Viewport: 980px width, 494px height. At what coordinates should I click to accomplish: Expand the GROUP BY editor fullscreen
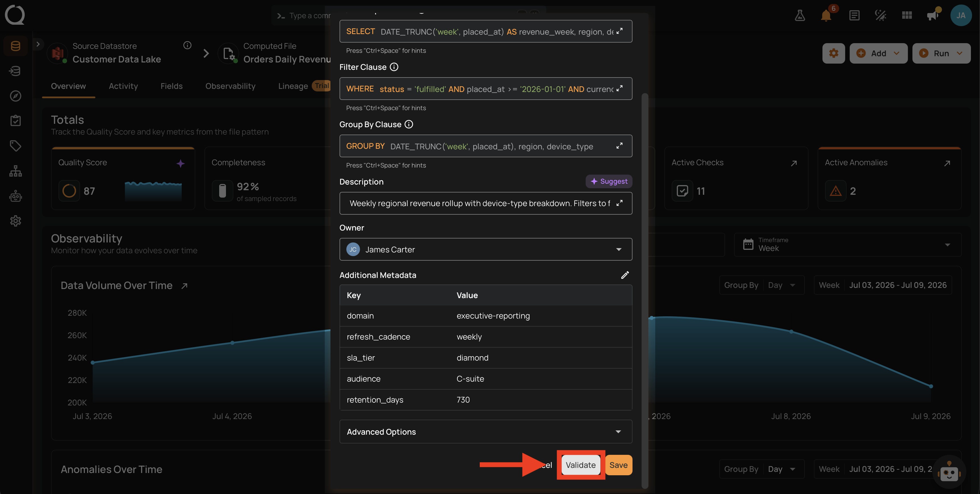619,146
